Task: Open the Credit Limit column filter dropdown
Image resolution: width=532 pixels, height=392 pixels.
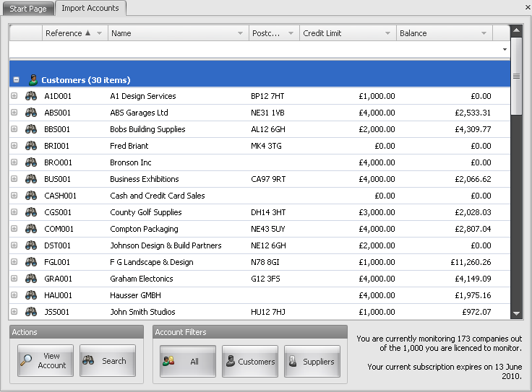Action: pyautogui.click(x=387, y=33)
